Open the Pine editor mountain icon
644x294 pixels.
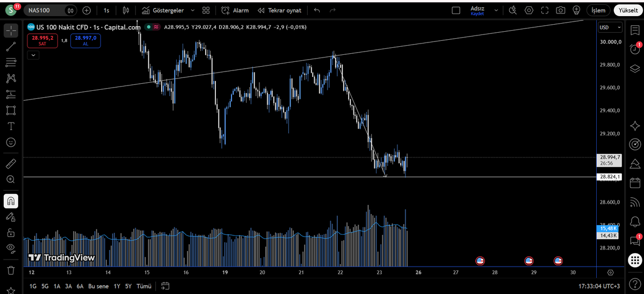tap(635, 163)
